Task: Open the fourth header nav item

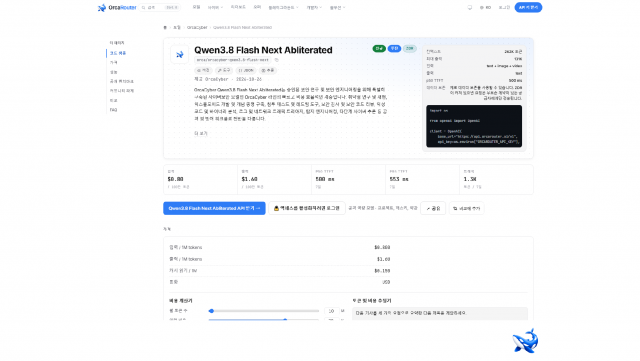Action: 257,7
